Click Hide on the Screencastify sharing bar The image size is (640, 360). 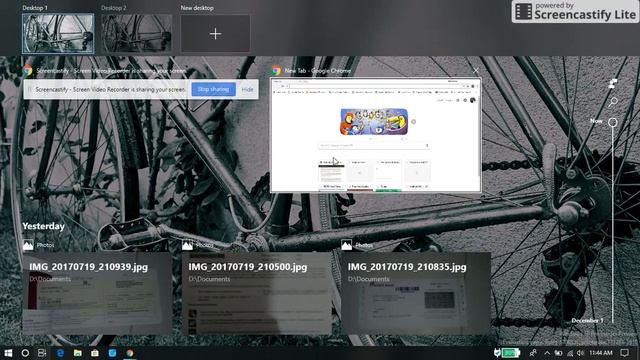pos(247,89)
